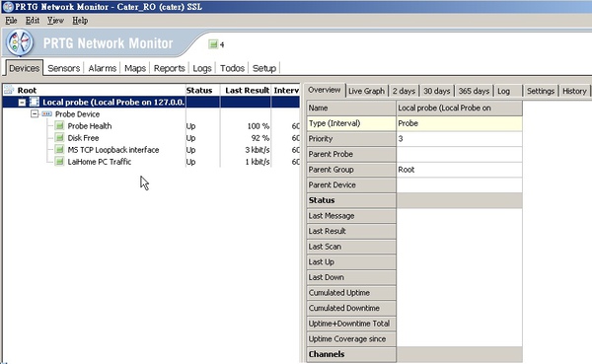Click the Last Scan label
Screen dimensions: 592x364
click(x=325, y=247)
